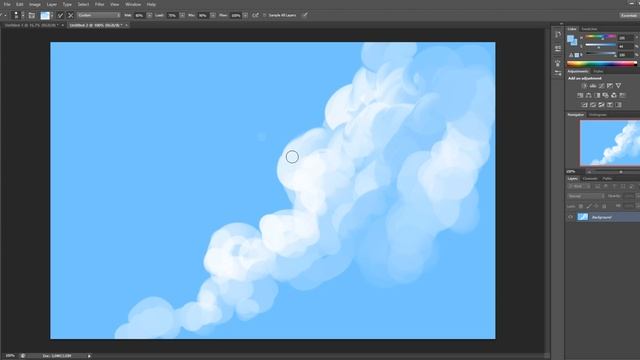Add an Invert adjustment
The height and width of the screenshot is (360, 640).
[x=584, y=105]
